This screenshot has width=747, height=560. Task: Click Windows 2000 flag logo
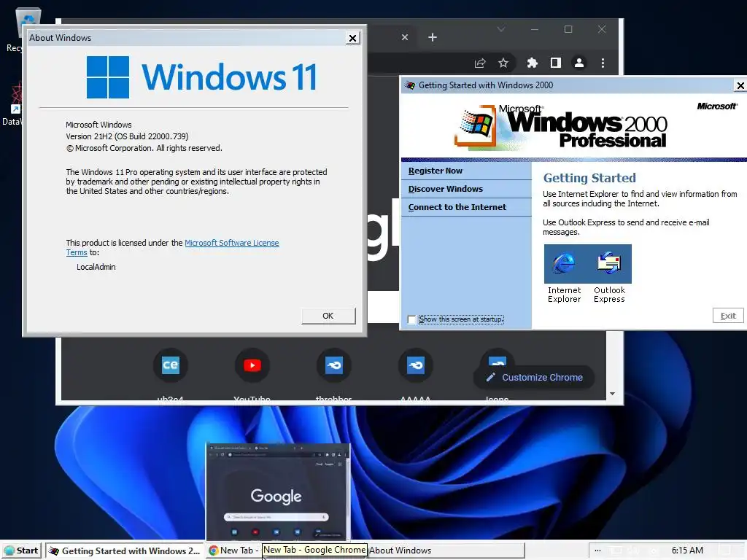[475, 125]
